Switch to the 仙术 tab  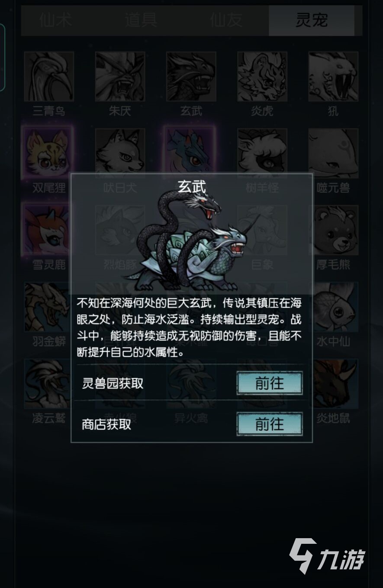point(56,20)
